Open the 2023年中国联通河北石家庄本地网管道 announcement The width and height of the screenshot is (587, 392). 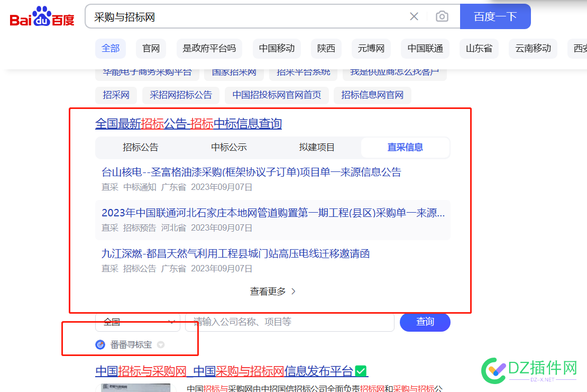(273, 213)
